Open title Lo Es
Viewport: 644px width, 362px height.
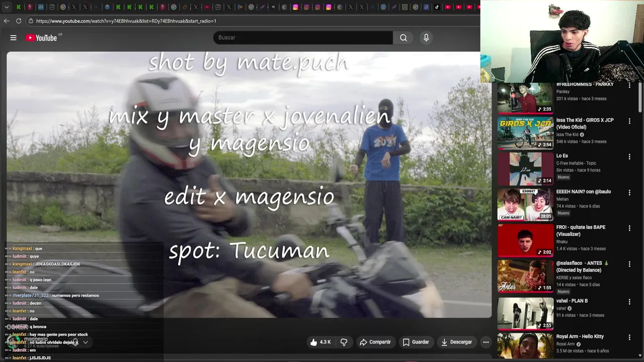coord(562,156)
